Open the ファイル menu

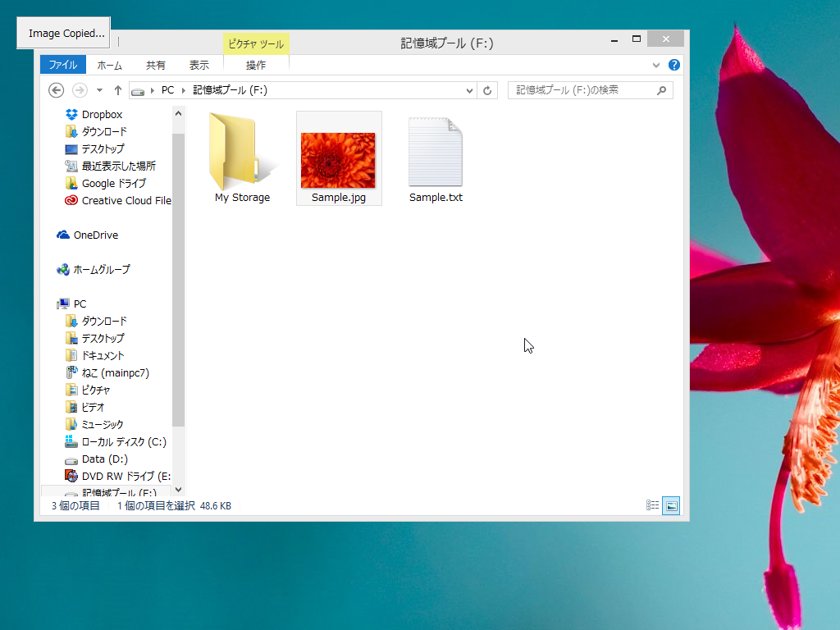pyautogui.click(x=62, y=65)
